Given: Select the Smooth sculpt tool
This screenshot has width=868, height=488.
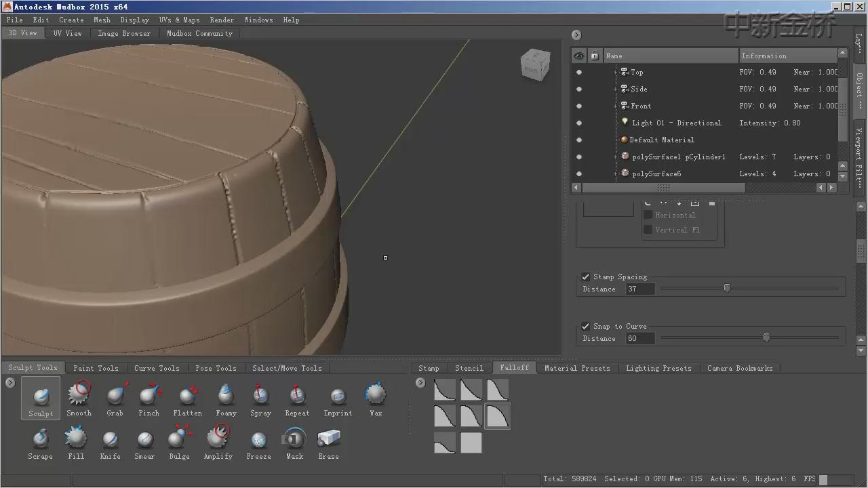Looking at the screenshot, I should [79, 399].
